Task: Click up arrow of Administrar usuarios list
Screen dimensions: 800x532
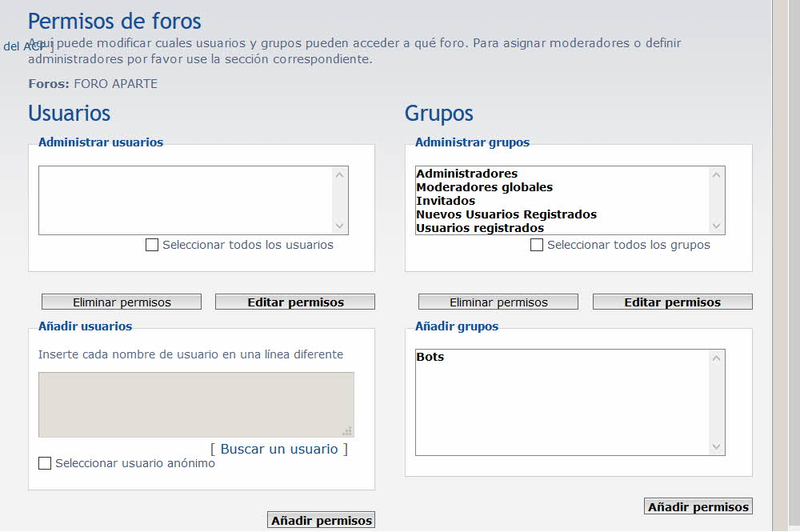Action: (340, 175)
